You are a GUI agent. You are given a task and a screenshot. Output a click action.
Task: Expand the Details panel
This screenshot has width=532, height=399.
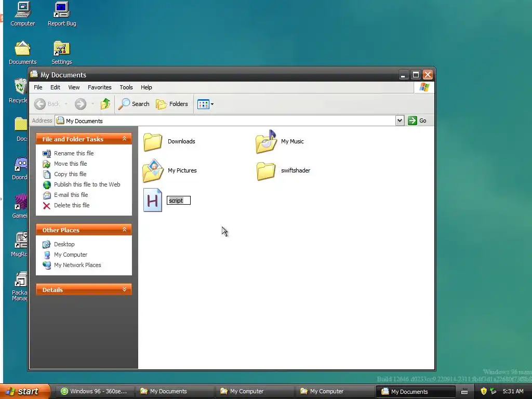click(125, 289)
